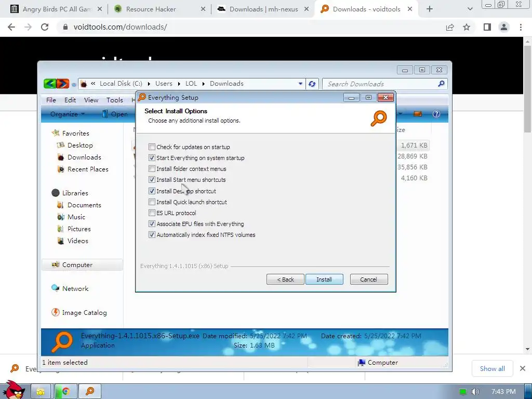This screenshot has height=399, width=532.
Task: Open the Edit menu in Explorer
Action: (x=70, y=100)
